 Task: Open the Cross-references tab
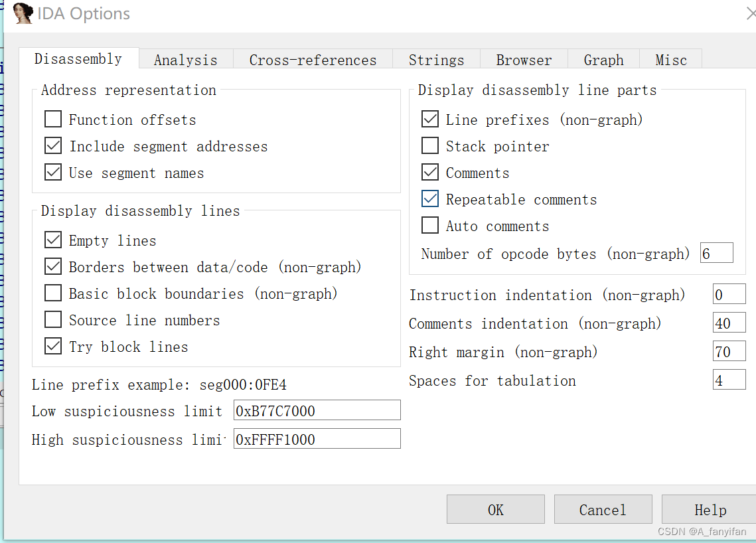(313, 60)
